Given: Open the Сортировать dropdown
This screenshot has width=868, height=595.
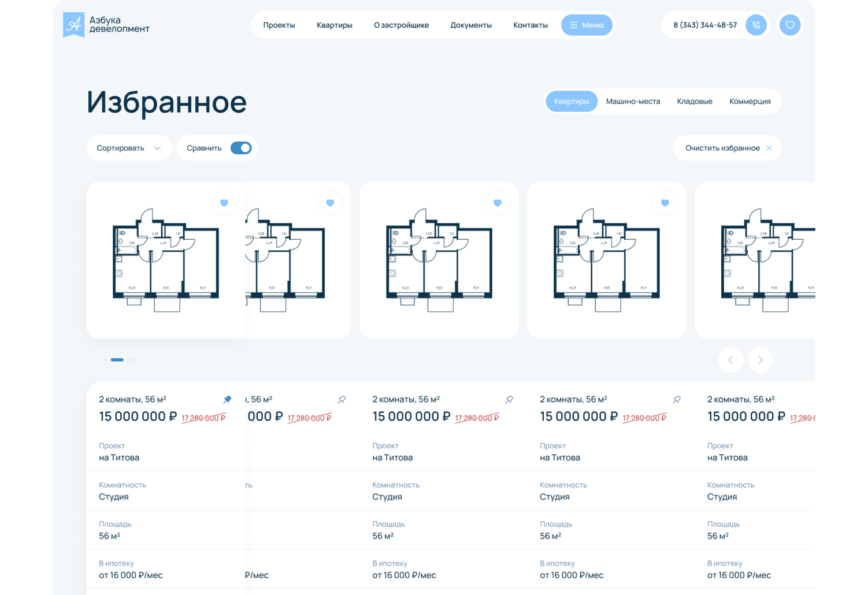Looking at the screenshot, I should click(129, 148).
